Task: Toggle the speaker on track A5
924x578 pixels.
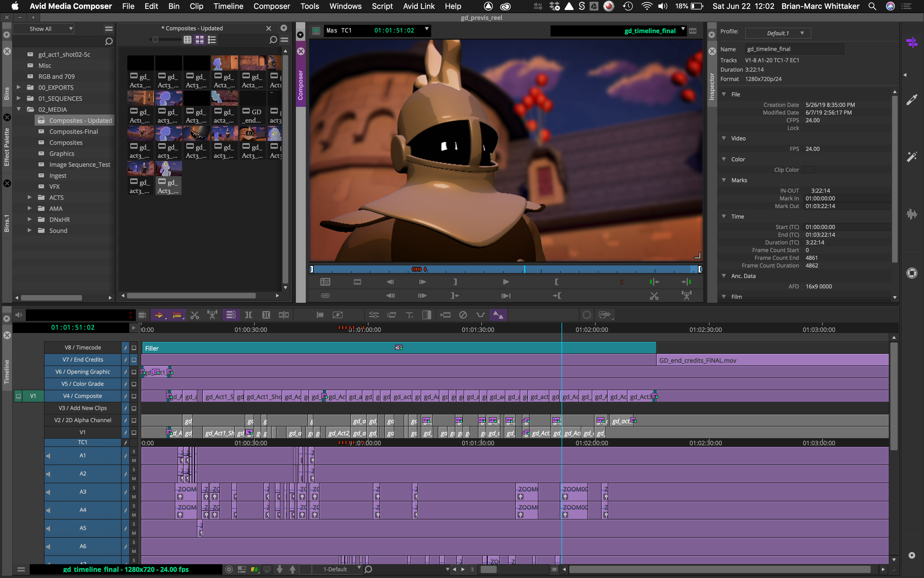Action: point(48,529)
